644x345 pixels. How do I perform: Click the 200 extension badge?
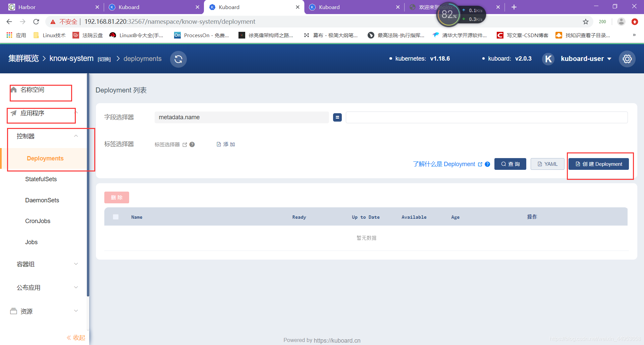[602, 22]
